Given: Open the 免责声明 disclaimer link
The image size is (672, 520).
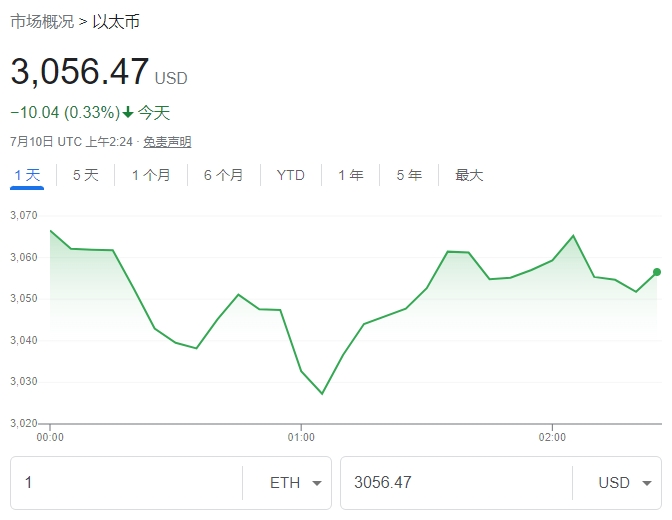Looking at the screenshot, I should (167, 142).
